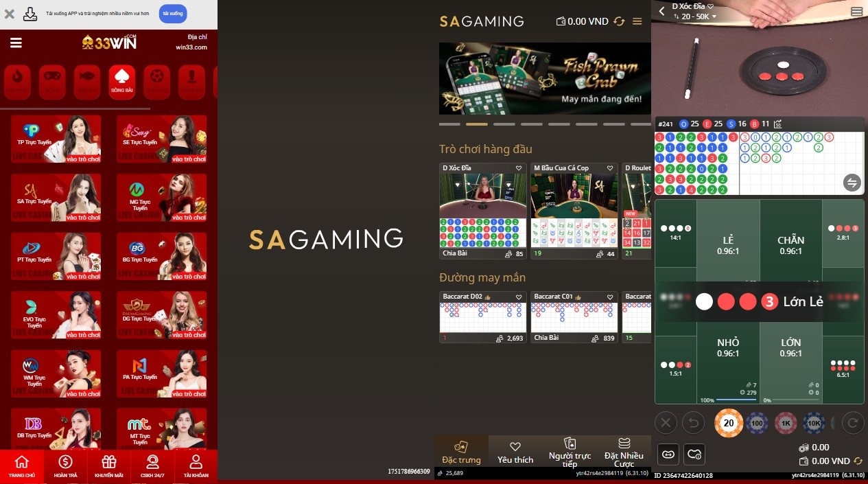Open BG Trực Tuyến live casino card

click(x=161, y=256)
